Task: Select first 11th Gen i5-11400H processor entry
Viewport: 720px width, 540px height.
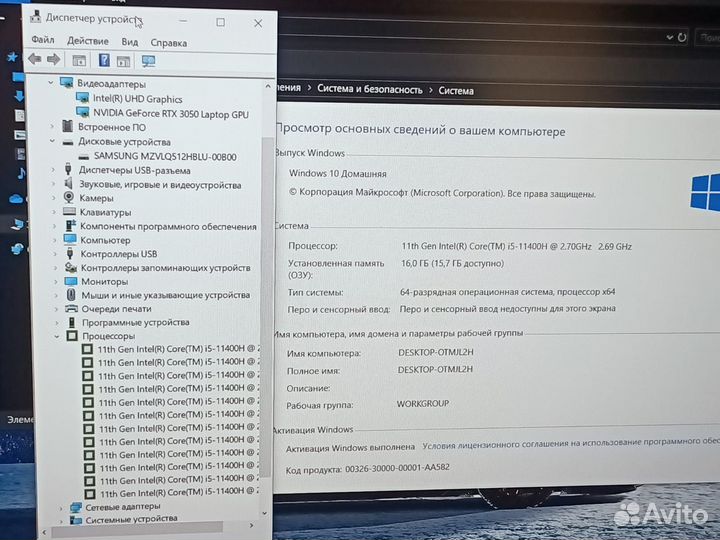Action: (178, 349)
